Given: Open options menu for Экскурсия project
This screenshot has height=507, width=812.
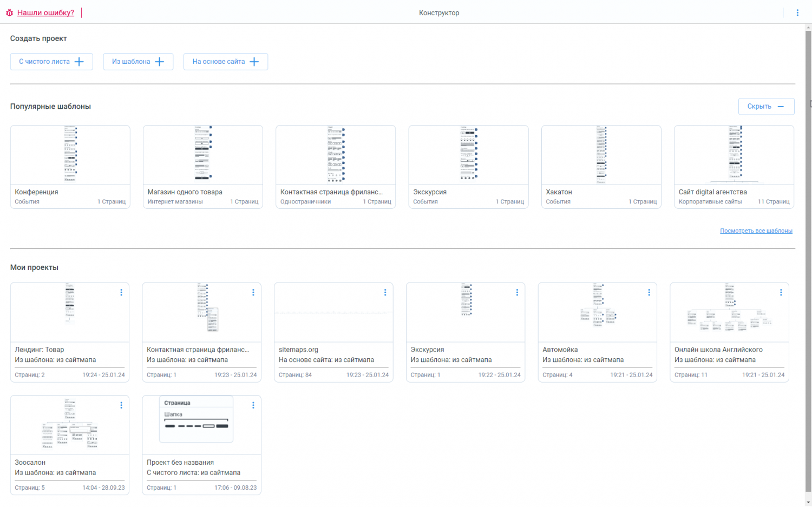Looking at the screenshot, I should click(517, 292).
